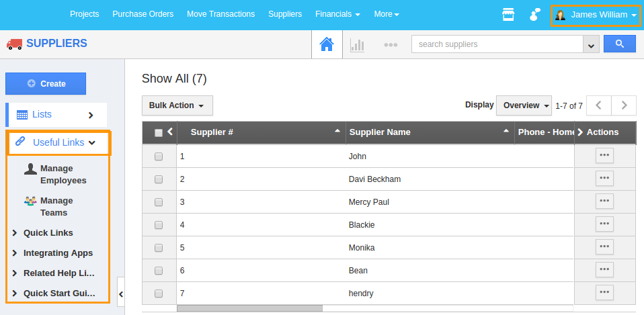Viewport: 644px width, 315px height.
Task: Toggle the select-all checkbox in table header
Action: 159,133
